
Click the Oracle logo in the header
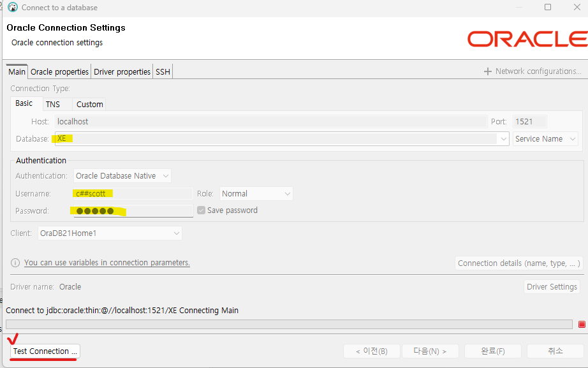click(x=527, y=39)
